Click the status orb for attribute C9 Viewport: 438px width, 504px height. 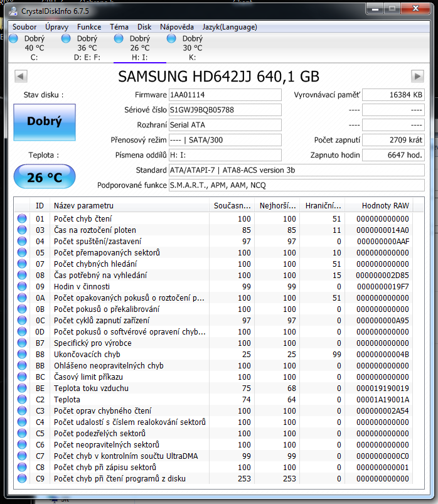coord(23,478)
